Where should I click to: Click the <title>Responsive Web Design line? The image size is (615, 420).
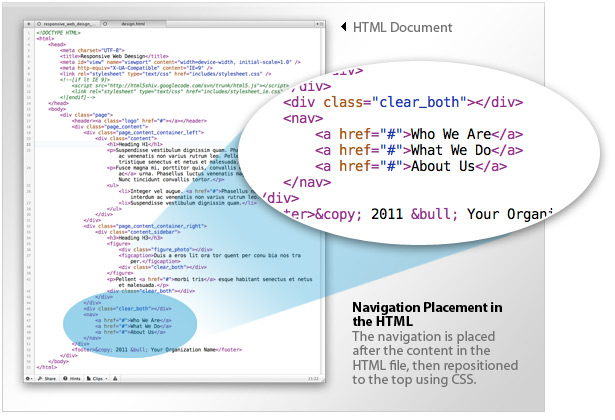coord(114,56)
